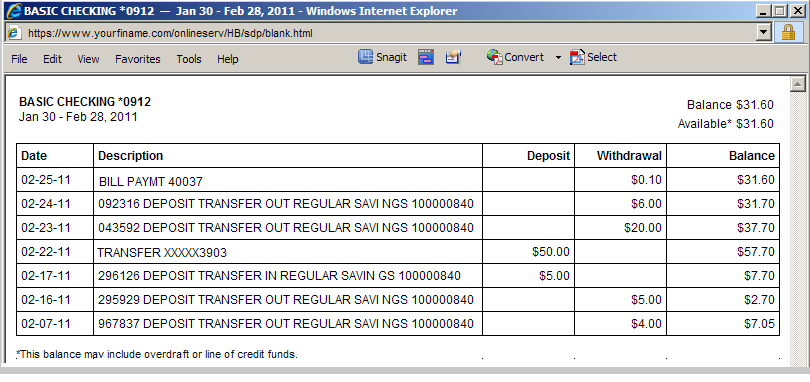Screen dimensions: 810x382
Task: Click the scrollbar up arrow
Action: [x=798, y=84]
